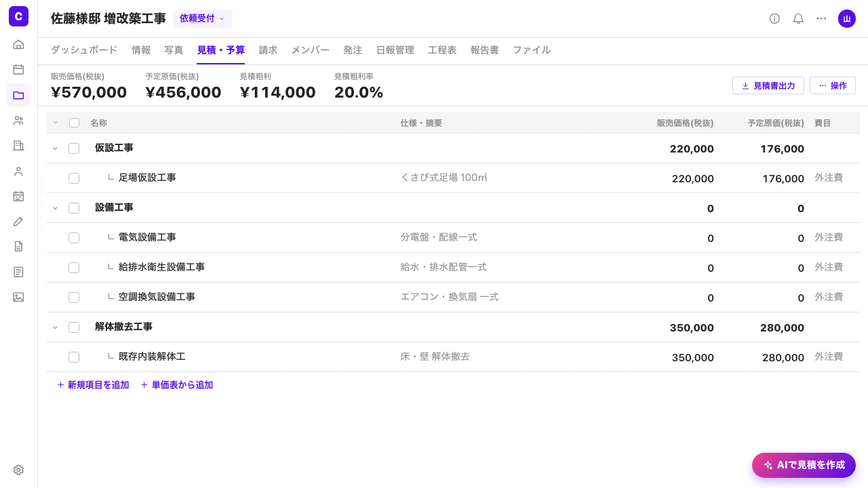Viewport: 868px width, 488px height.
Task: Select the 給水・排水配管一式 spec cell
Action: click(x=443, y=267)
